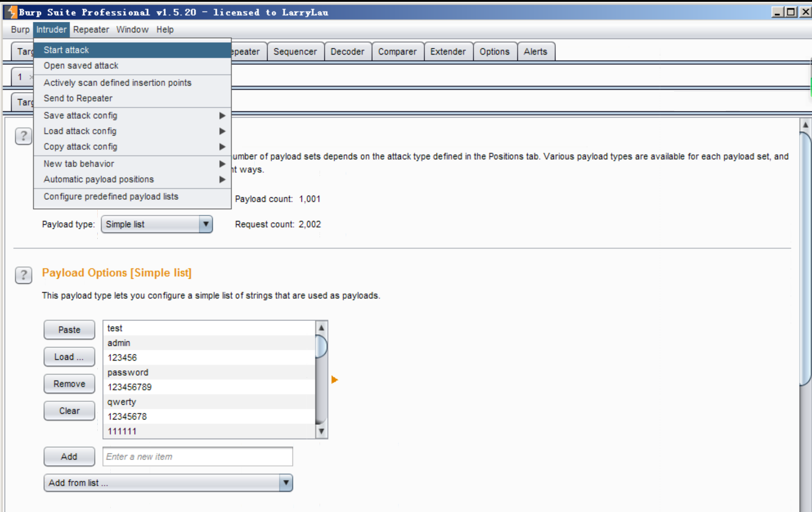Open Configure predefined payload lists

point(132,197)
